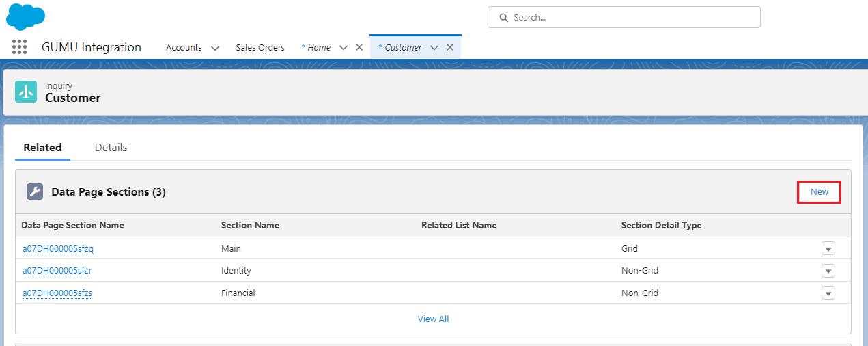Close the Customer tab
Screen dimensions: 868x346
[x=450, y=47]
